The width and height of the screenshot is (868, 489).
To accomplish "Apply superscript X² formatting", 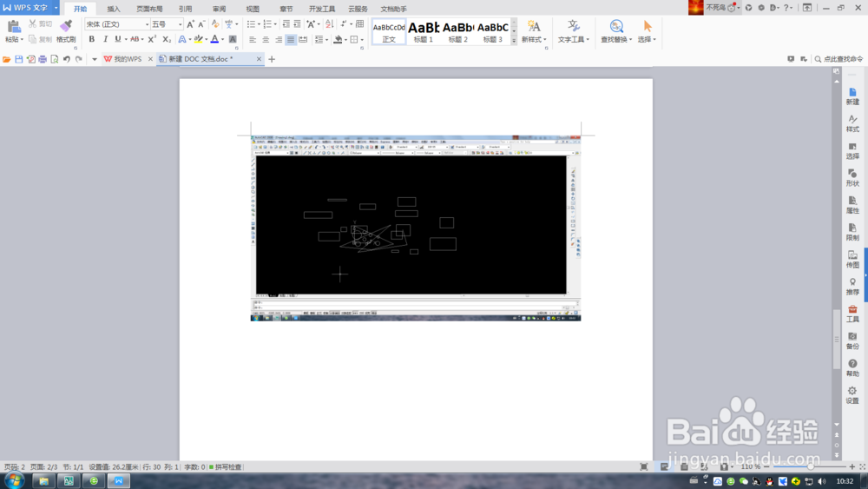I will click(x=152, y=39).
